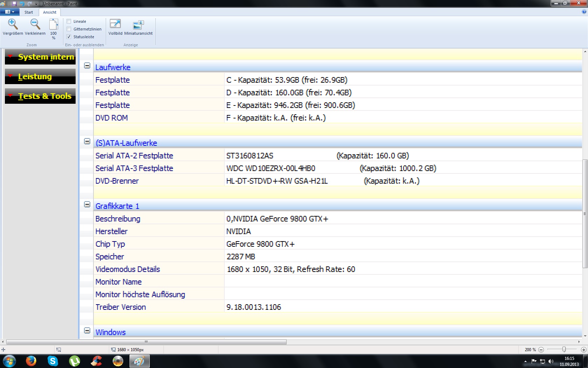The image size is (588, 368).
Task: Open the network tray icon
Action: pyautogui.click(x=542, y=361)
